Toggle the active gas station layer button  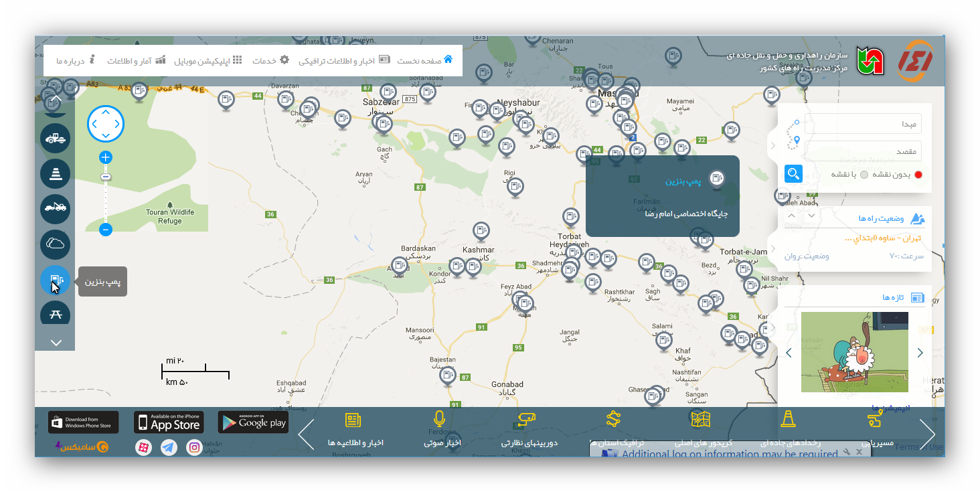[x=55, y=279]
